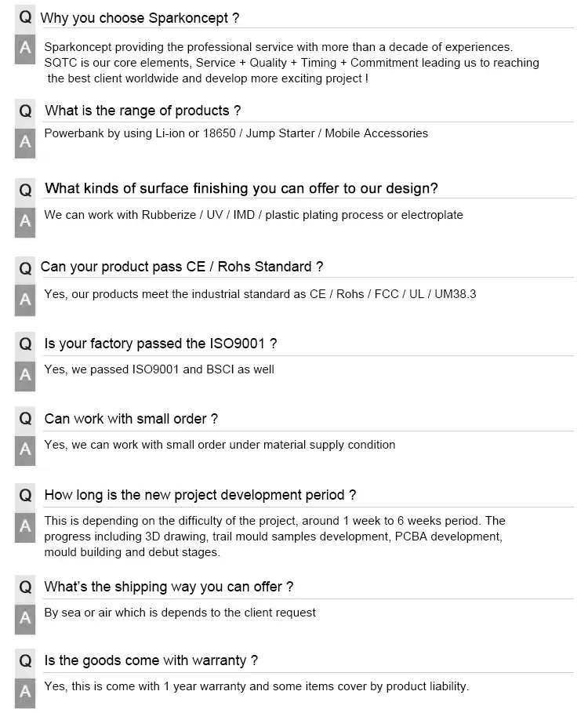588x713 pixels.
Task: Click the A icon next to the Powerbank answer
Action: point(25,142)
